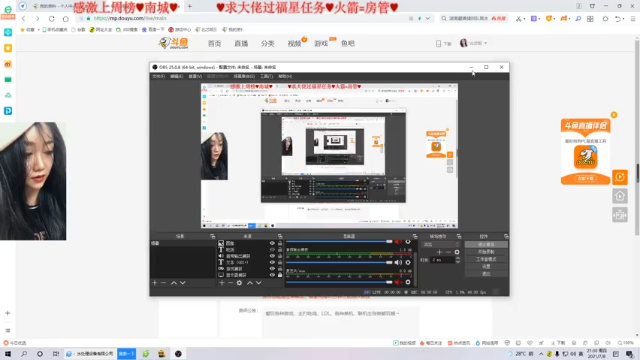This screenshot has width=640, height=360.
Task: Pop out the OBS Scenes dock with its header icon
Action: coord(212,236)
